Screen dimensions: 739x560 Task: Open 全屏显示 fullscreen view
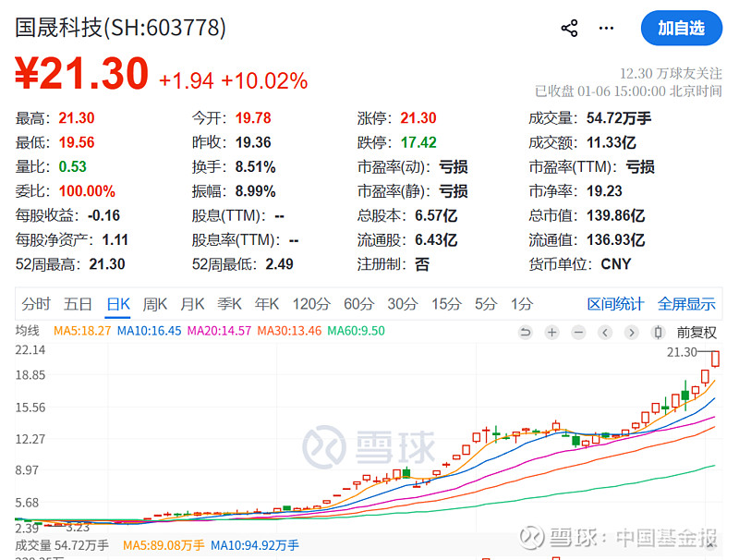pos(686,303)
